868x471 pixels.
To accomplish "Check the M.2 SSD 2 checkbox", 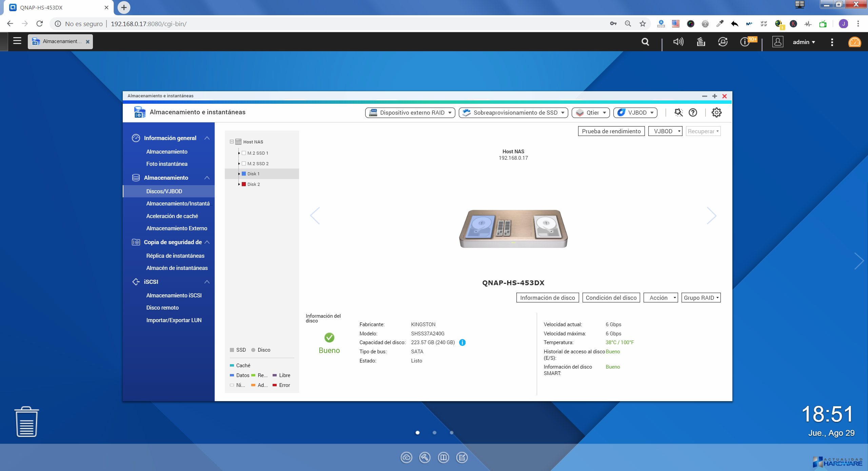I will (x=244, y=163).
